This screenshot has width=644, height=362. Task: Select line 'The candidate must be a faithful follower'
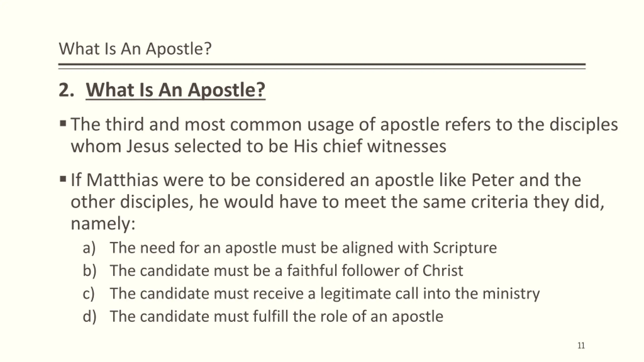tap(287, 271)
